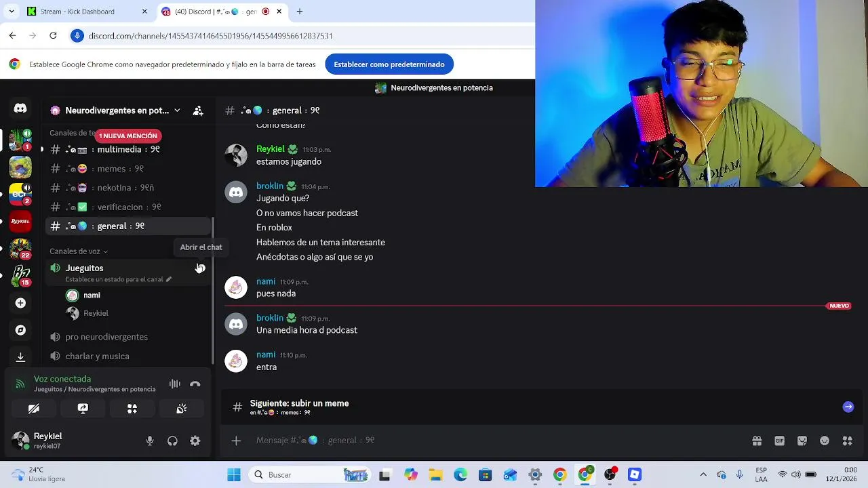Click the Windows taskbar Buscar search box

pyautogui.click(x=309, y=474)
